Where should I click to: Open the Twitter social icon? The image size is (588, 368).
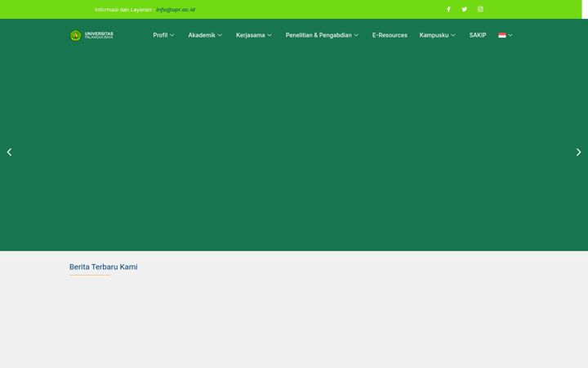(x=464, y=9)
